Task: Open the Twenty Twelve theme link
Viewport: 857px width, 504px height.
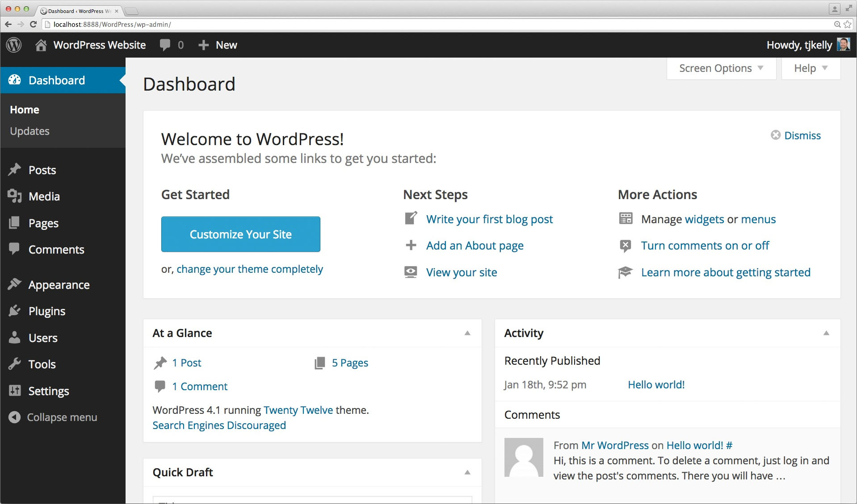Action: pos(298,410)
